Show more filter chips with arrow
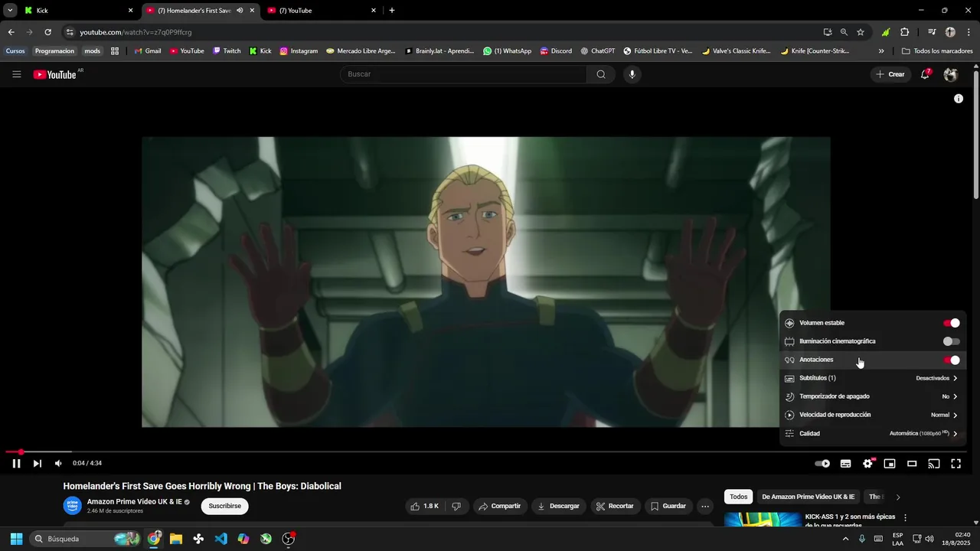The width and height of the screenshot is (980, 551). pos(898,497)
